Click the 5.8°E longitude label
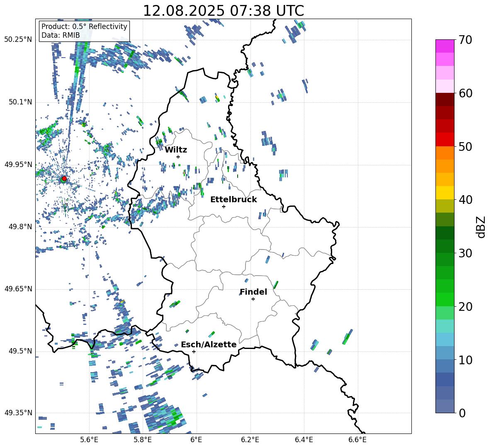 click(x=143, y=440)
